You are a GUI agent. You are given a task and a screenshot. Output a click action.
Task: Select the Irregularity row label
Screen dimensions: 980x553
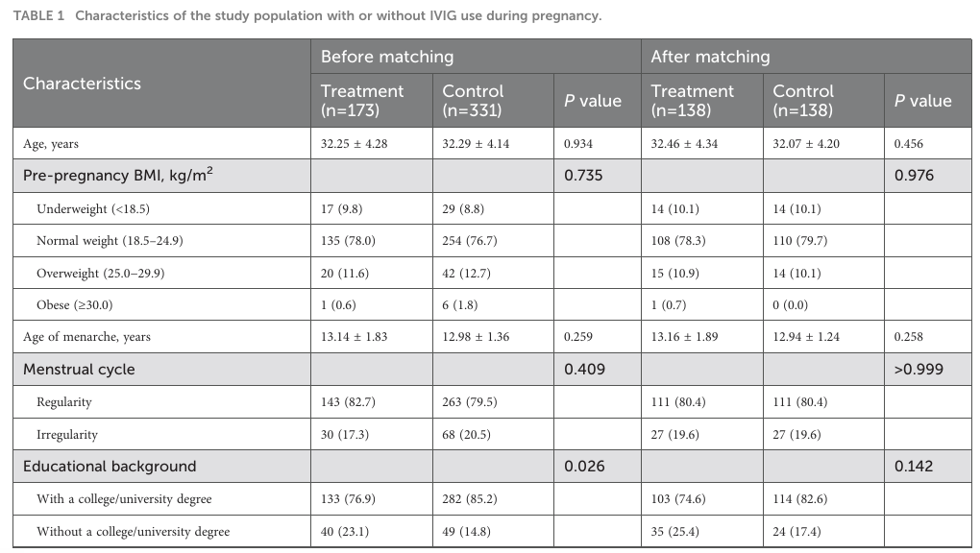[x=67, y=434]
